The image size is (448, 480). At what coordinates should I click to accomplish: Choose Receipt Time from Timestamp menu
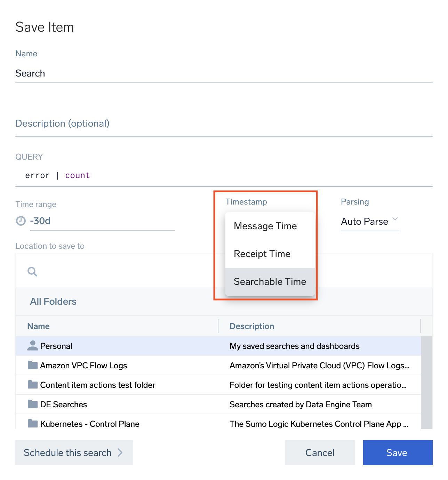[262, 254]
